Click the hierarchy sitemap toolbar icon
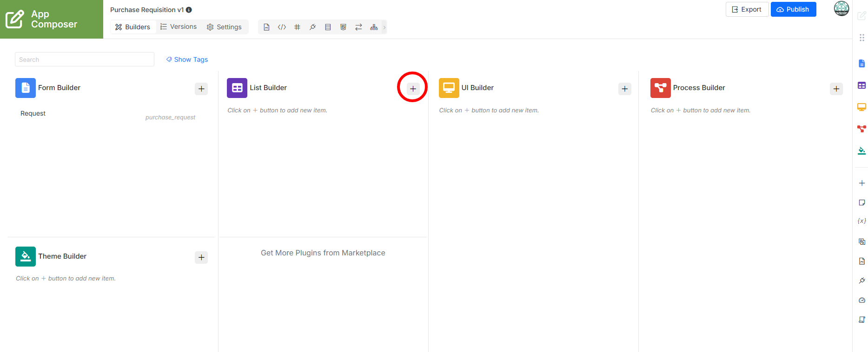This screenshot has height=352, width=868. coord(374,27)
